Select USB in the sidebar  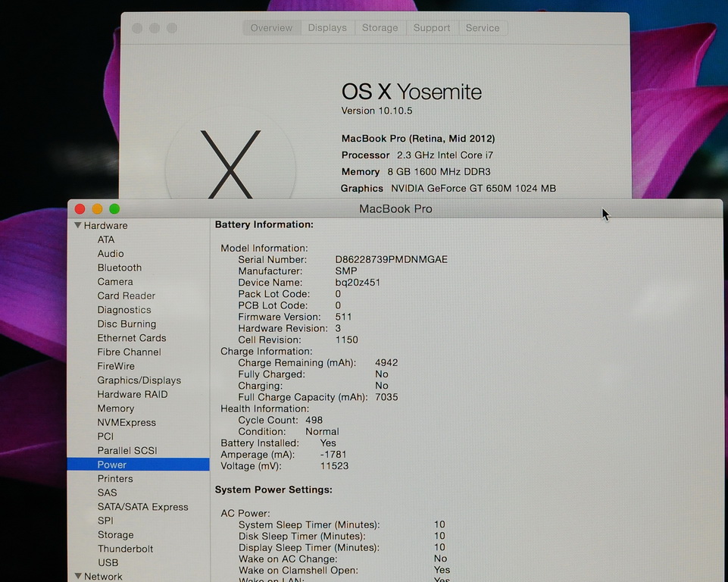click(x=108, y=563)
